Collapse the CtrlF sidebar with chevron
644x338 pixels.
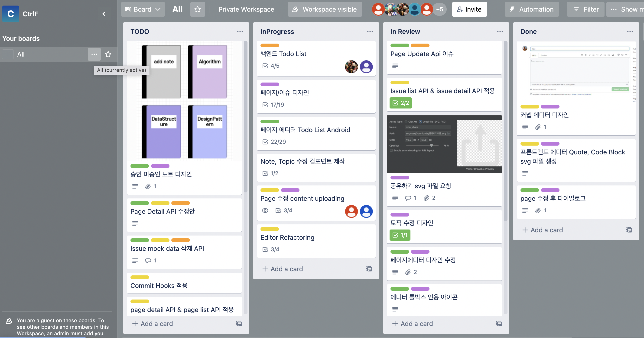104,14
